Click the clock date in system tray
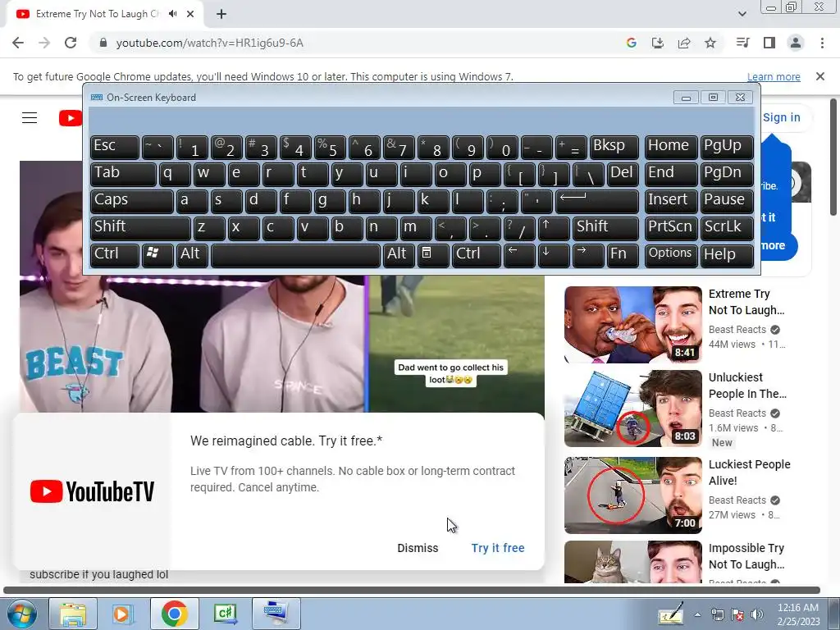Image resolution: width=840 pixels, height=630 pixels. pos(798,614)
